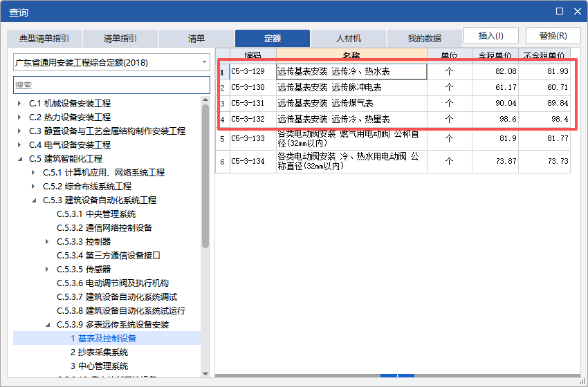This screenshot has width=588, height=387.
Task: Select the 我的数据 tab
Action: [x=424, y=39]
